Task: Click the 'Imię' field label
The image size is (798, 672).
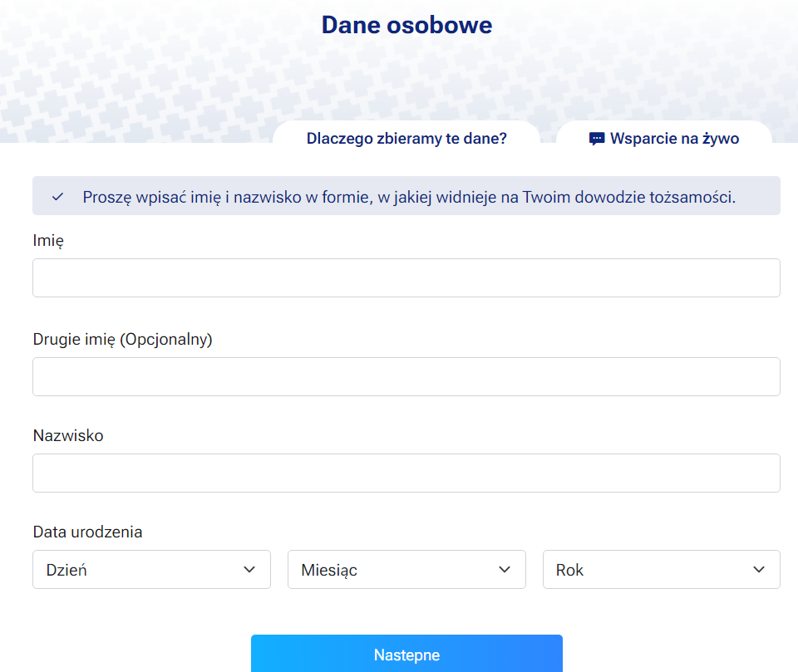Action: pyautogui.click(x=48, y=241)
